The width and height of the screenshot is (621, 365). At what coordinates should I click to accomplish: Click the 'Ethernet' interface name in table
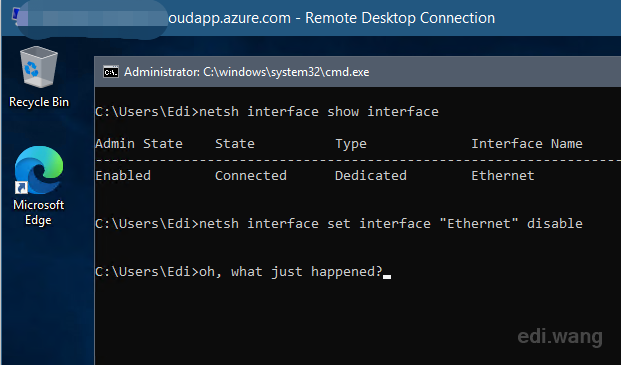503,175
